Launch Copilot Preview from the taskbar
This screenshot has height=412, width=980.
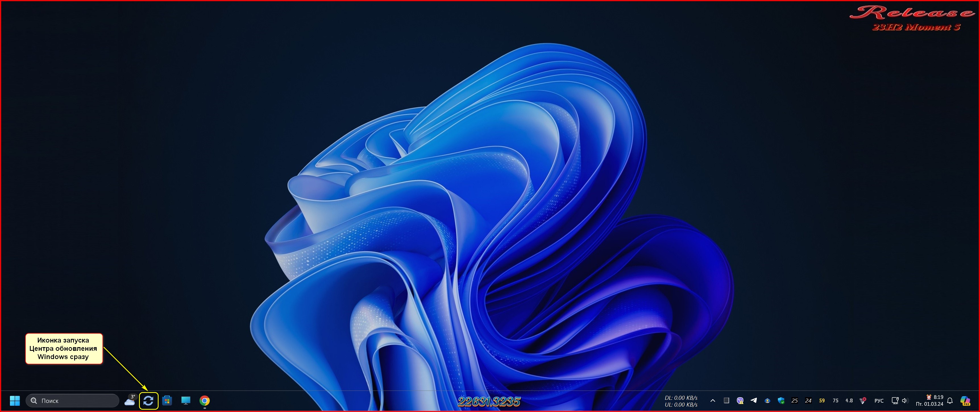965,401
